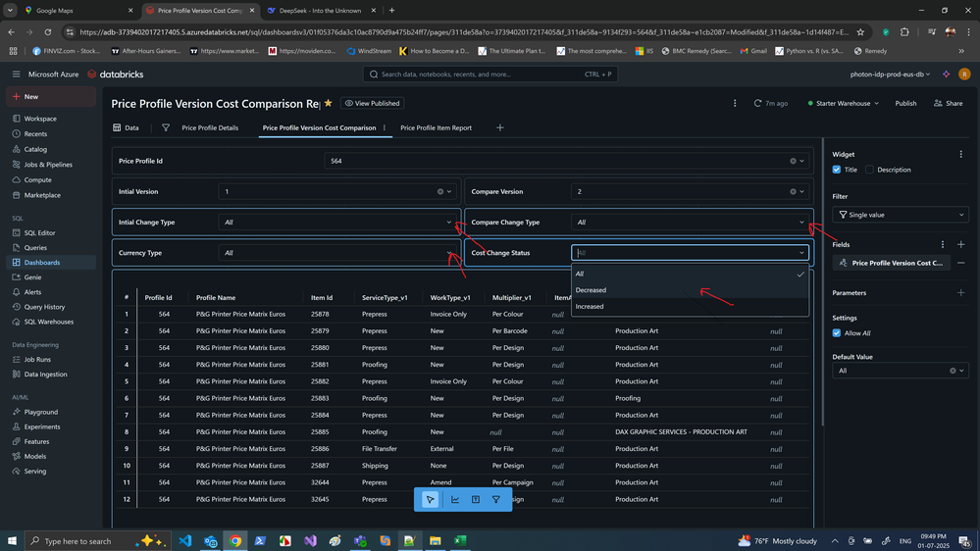Expand the Intial Change Type dropdown
Screen dimensions: 980x551
[x=338, y=223]
